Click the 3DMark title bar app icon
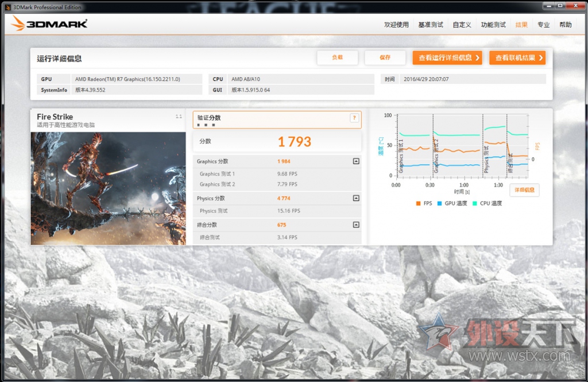 (8, 7)
